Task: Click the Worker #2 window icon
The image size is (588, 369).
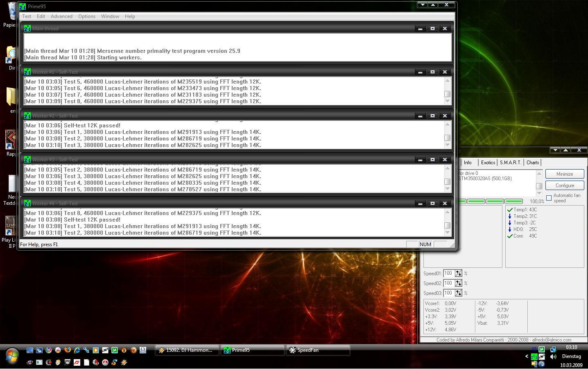Action: (27, 115)
